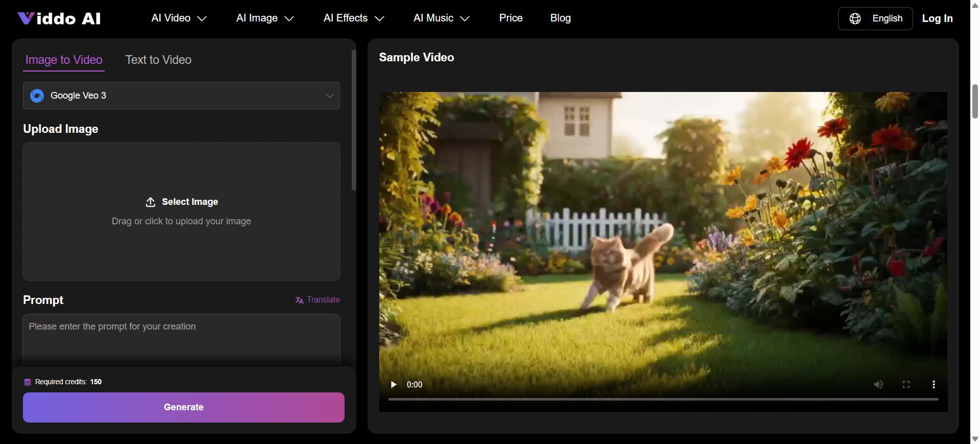980x444 pixels.
Task: Click the page scroll down arrow
Action: tap(975, 439)
